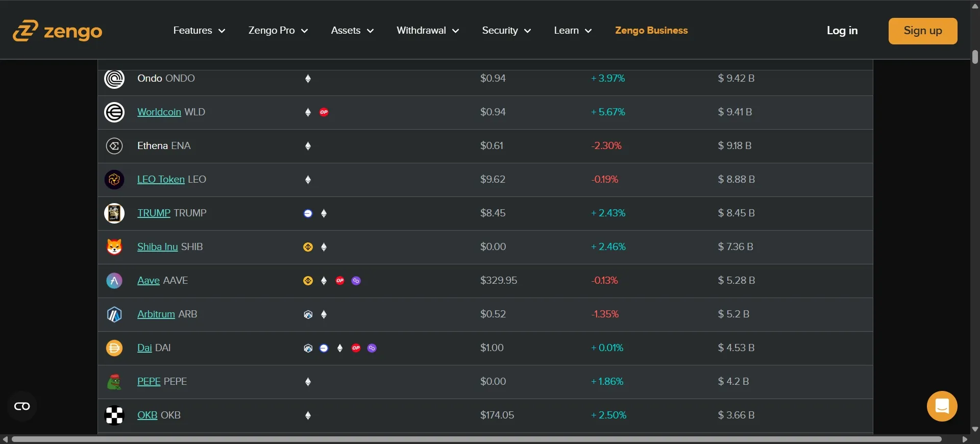Open the Dai link
This screenshot has height=444, width=980.
(144, 348)
